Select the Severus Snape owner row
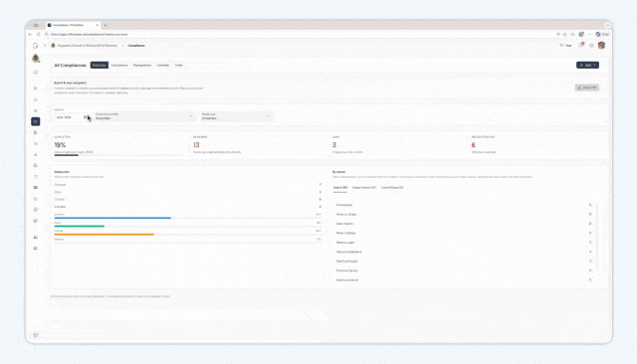637x364 pixels. 463,214
